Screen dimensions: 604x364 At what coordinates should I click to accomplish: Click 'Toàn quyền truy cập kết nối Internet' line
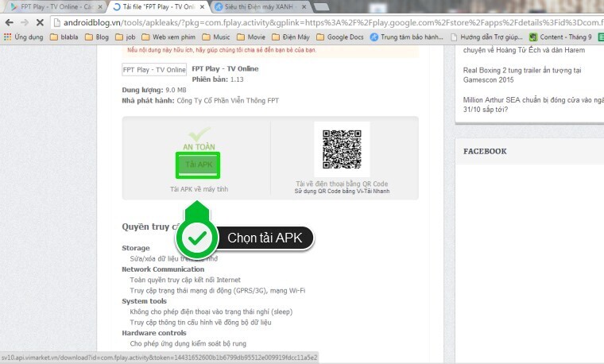tap(185, 280)
